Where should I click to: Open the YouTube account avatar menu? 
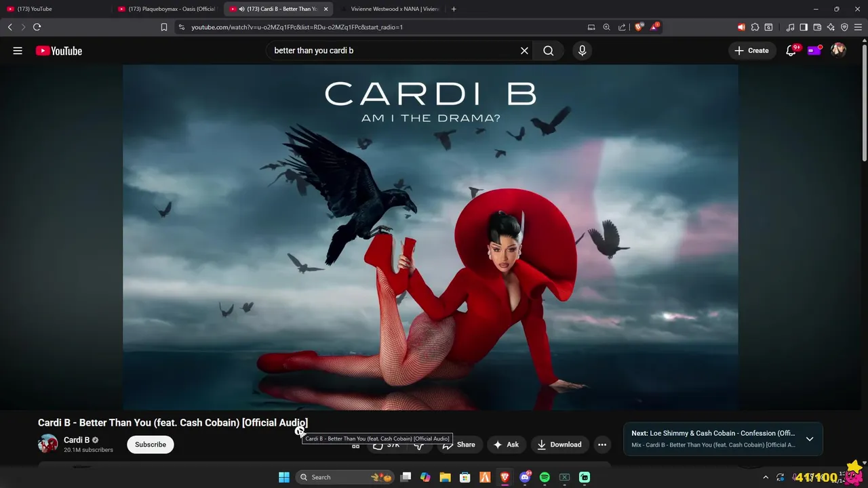(x=839, y=51)
